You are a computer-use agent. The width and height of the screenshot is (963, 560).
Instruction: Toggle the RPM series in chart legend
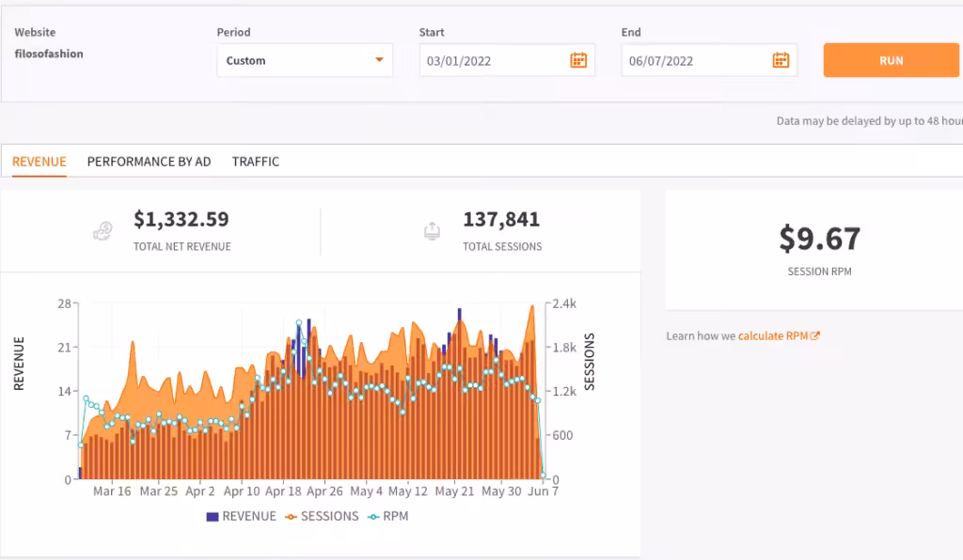(387, 517)
